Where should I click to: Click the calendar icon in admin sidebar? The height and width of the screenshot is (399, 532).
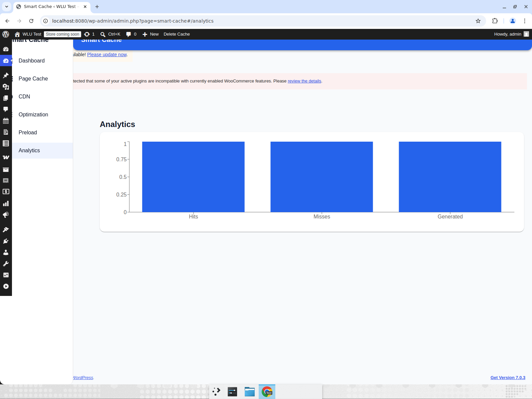(x=6, y=121)
